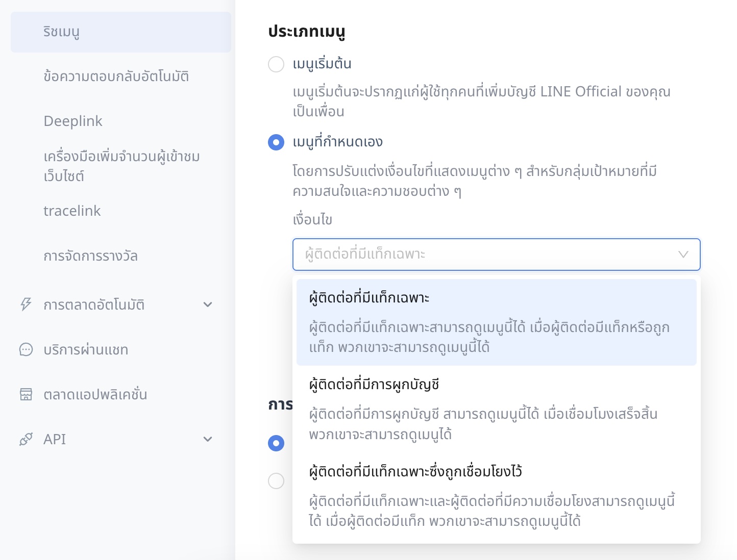This screenshot has width=737, height=560.
Task: Open the การตลาดอัตโนมัติ menu label
Action: click(x=94, y=304)
